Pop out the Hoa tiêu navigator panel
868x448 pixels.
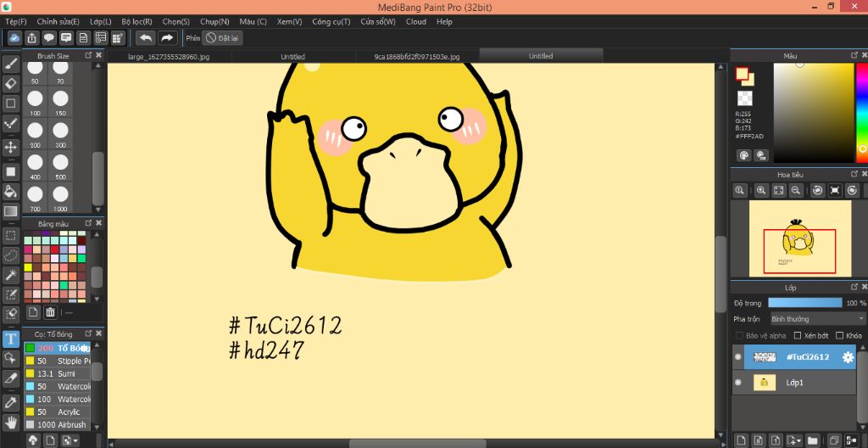pos(854,174)
